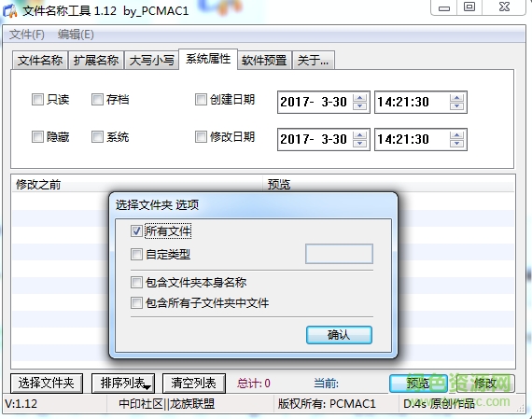Click 版权所有: PCMAC1 status text
Image resolution: width=532 pixels, height=419 pixels.
point(327,404)
